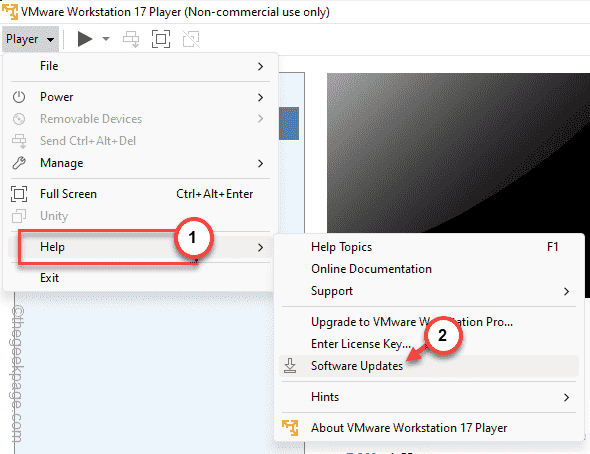Click Send Ctrl+Alt+Del toolbar icon

pos(131,39)
